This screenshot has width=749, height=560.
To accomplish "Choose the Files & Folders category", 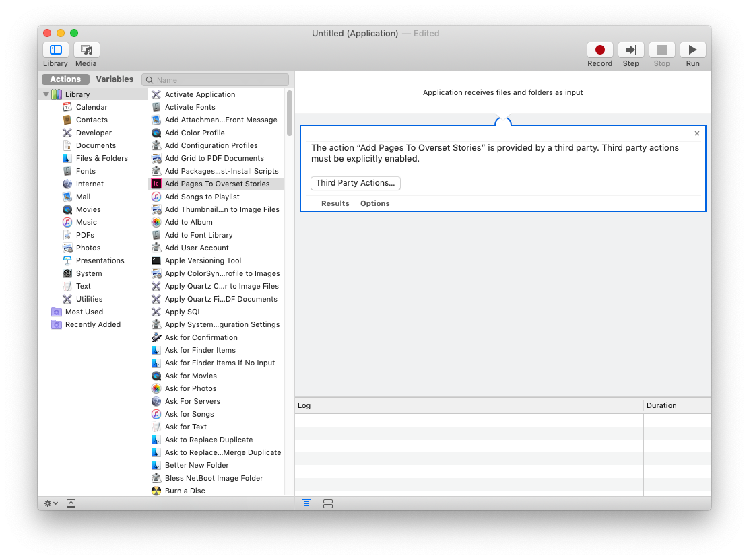I will click(x=102, y=158).
